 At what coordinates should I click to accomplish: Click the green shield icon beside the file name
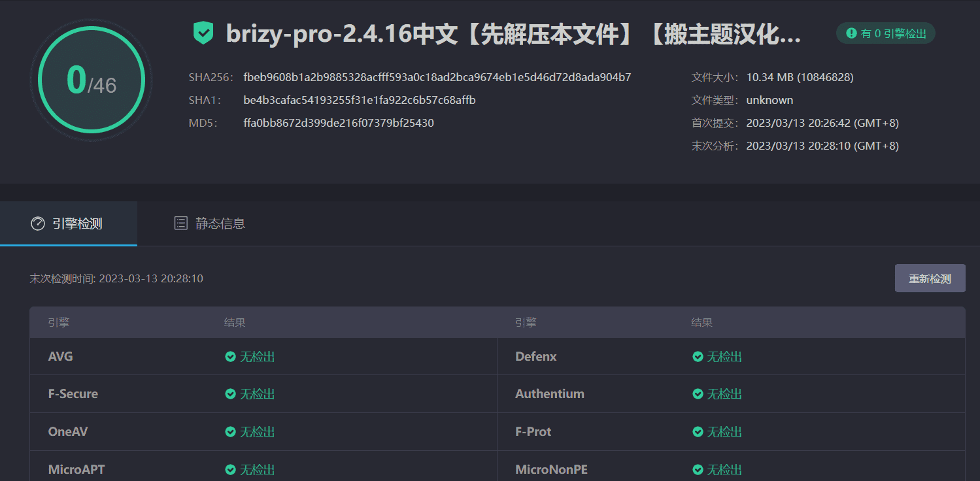(x=203, y=33)
